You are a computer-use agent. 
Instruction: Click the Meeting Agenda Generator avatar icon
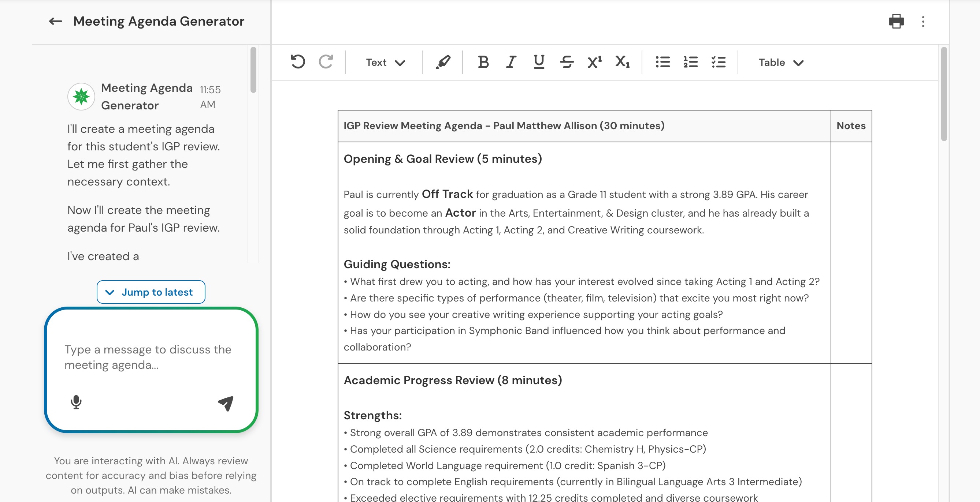pos(81,97)
